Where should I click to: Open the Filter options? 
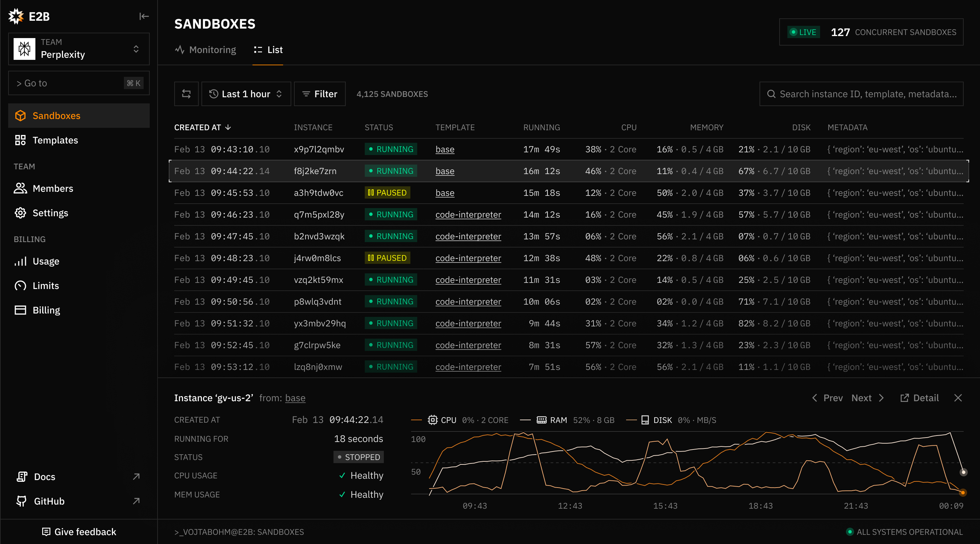point(320,94)
